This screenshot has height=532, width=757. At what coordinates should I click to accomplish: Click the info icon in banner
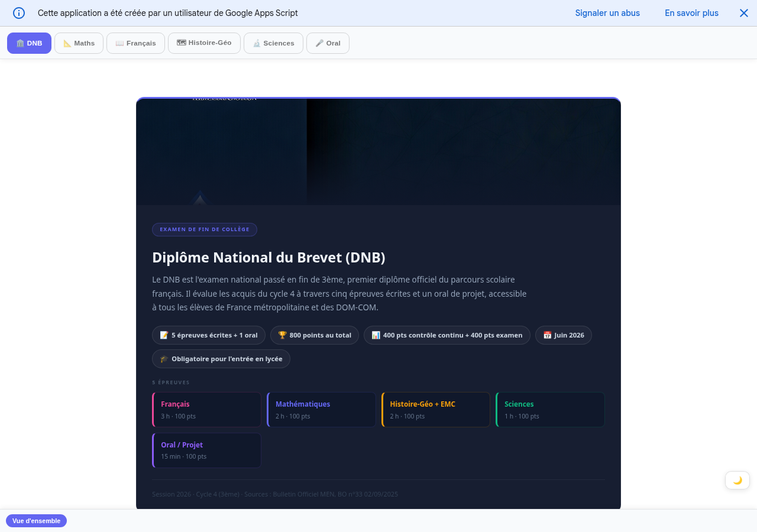[19, 13]
